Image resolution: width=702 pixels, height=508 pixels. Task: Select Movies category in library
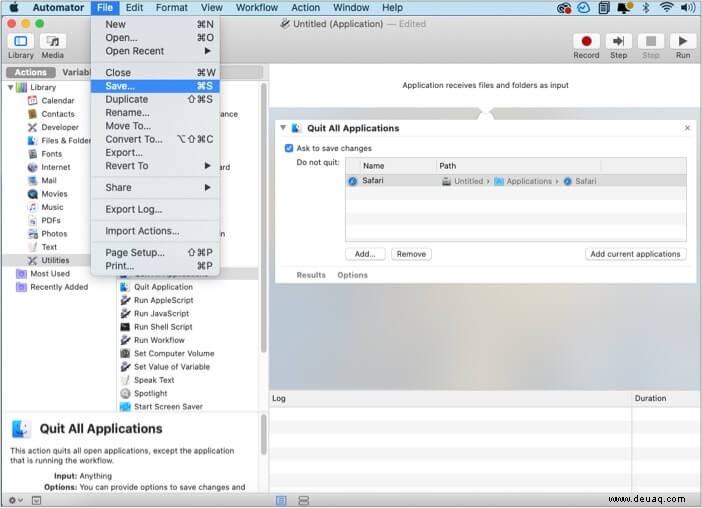(x=54, y=194)
